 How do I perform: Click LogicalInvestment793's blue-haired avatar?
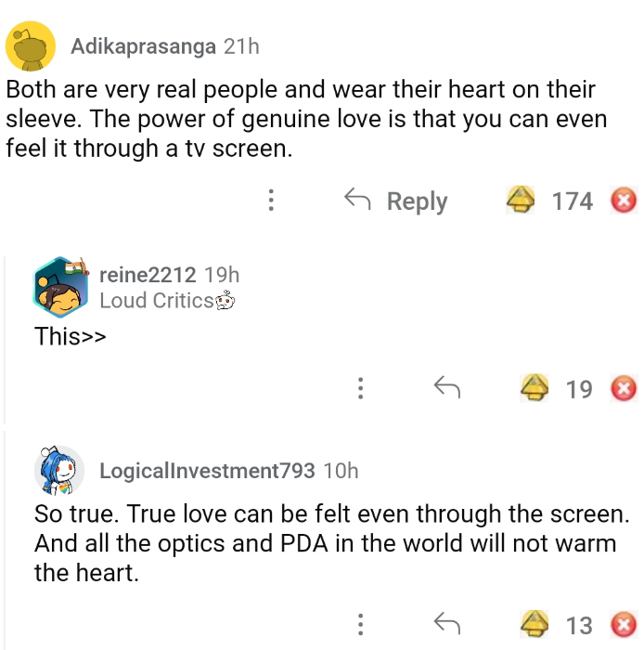tap(59, 470)
